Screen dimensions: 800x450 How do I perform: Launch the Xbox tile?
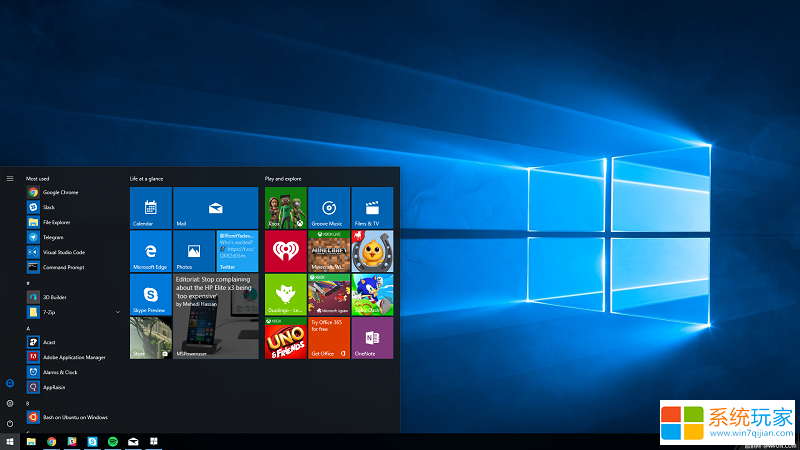coord(286,208)
